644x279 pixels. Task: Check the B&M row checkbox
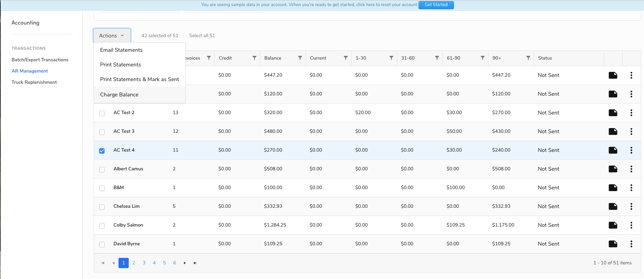(x=102, y=188)
